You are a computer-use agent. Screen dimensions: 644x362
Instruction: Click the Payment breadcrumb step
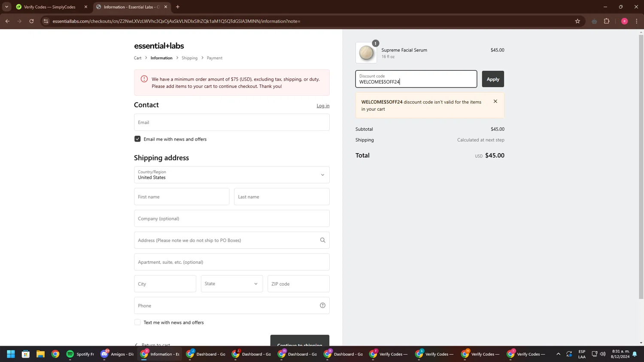click(x=215, y=58)
